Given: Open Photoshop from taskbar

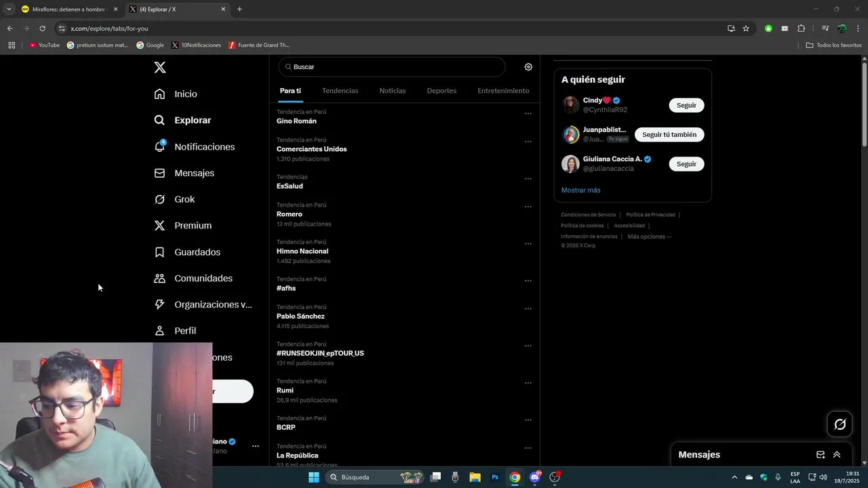Looking at the screenshot, I should [495, 477].
